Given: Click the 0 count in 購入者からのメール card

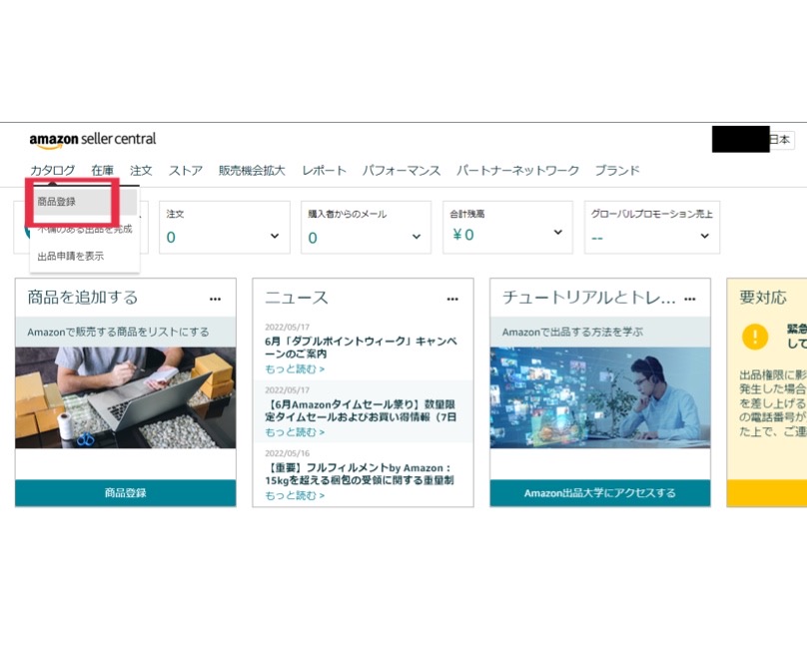Looking at the screenshot, I should pyautogui.click(x=313, y=238).
